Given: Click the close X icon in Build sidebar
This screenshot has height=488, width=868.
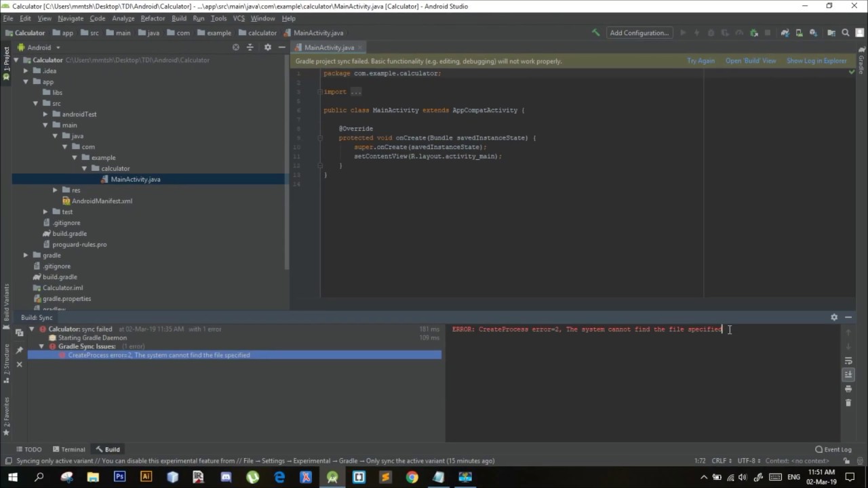Looking at the screenshot, I should click(19, 365).
